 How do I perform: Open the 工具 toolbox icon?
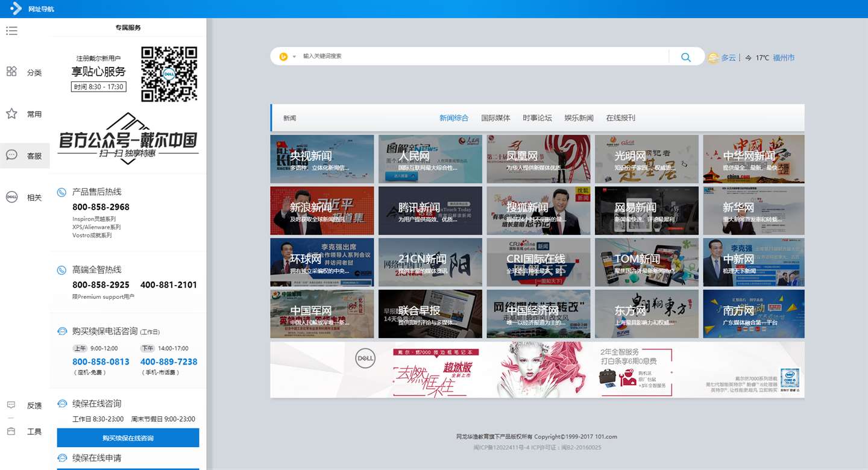(11, 431)
